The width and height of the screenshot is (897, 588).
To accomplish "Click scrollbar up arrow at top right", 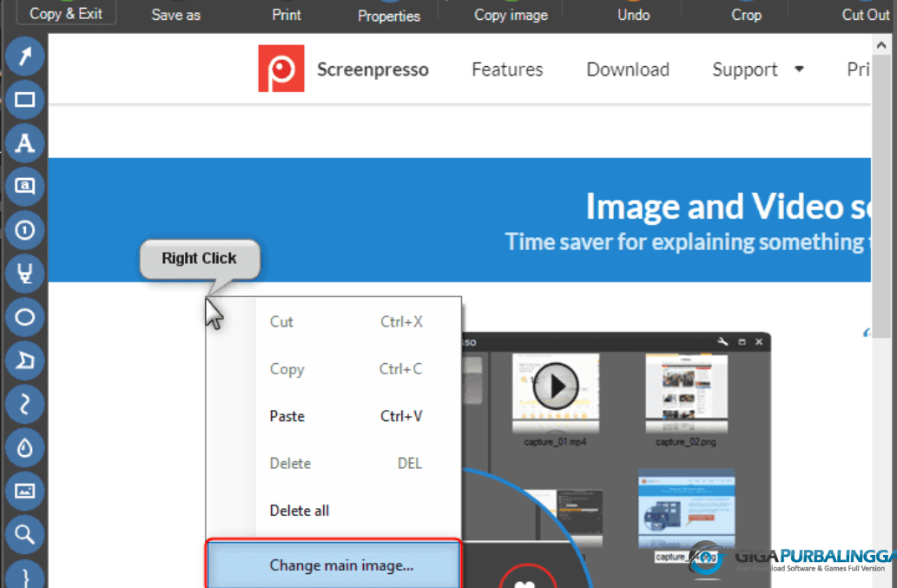I will pyautogui.click(x=881, y=44).
